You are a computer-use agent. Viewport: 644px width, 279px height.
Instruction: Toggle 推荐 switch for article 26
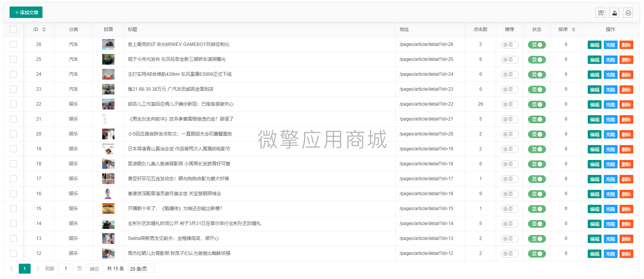[510, 45]
